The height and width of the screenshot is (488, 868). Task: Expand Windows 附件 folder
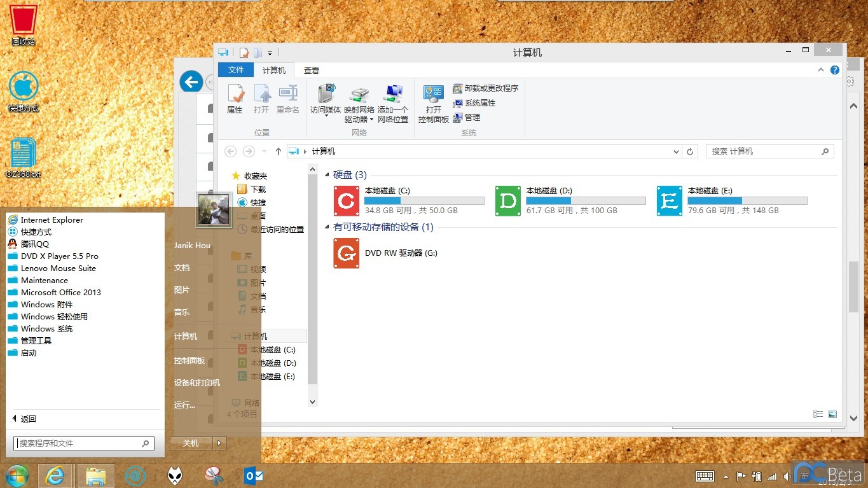click(x=40, y=304)
